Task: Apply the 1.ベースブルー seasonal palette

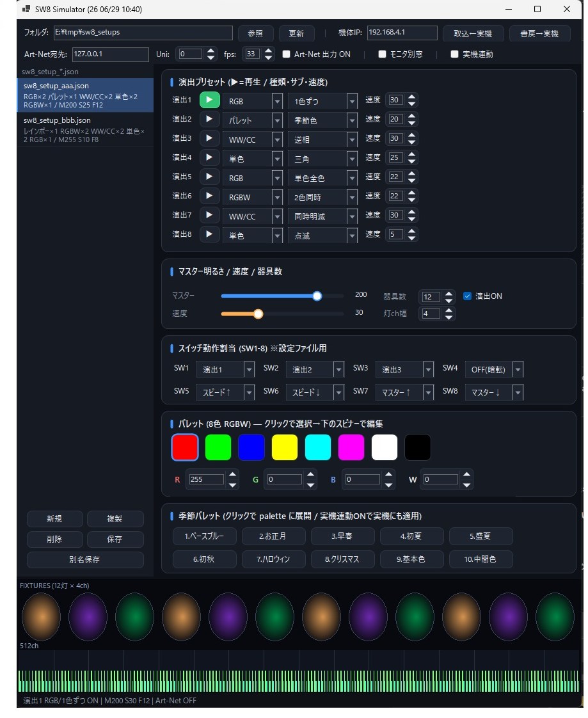Action: click(x=204, y=536)
